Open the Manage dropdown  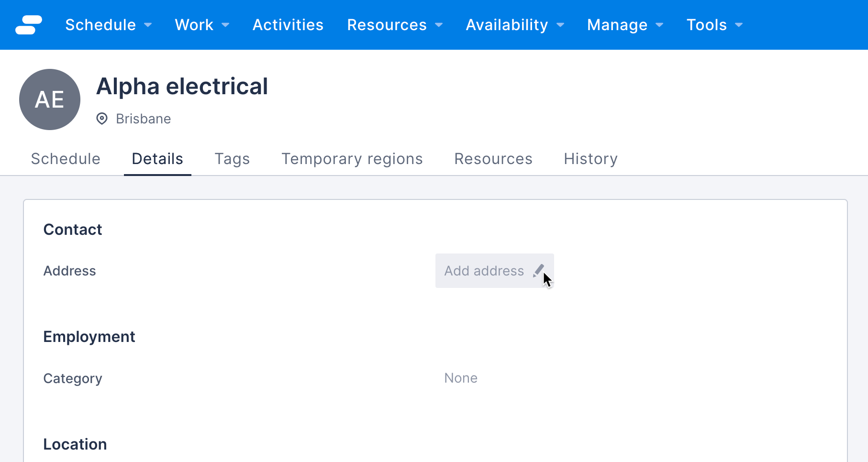[660, 25]
